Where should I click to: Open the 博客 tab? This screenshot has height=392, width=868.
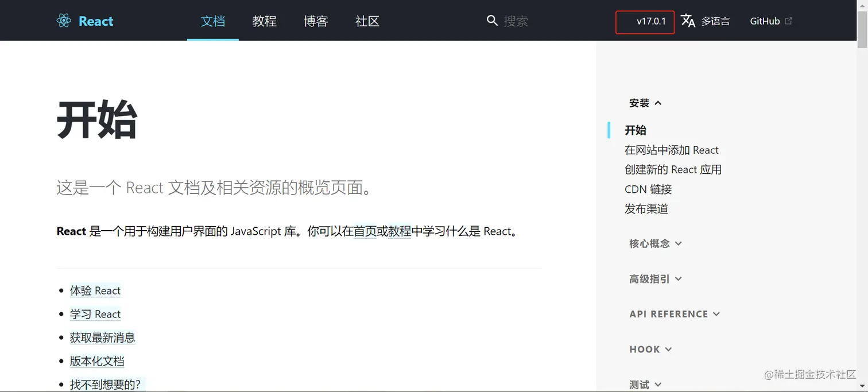pos(316,21)
